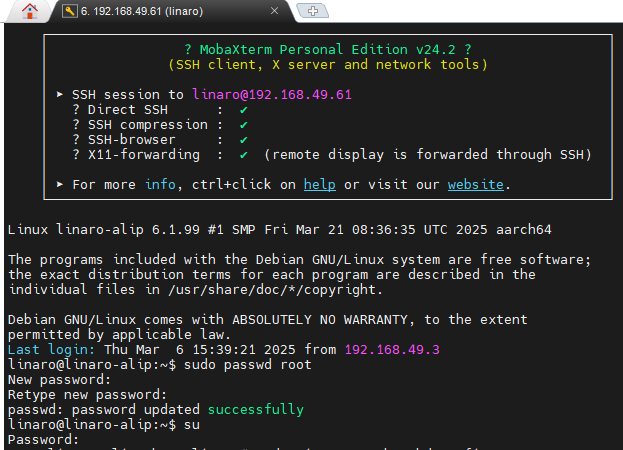Click the key icon on the session tab
Image resolution: width=623 pixels, height=450 pixels.
(x=70, y=11)
